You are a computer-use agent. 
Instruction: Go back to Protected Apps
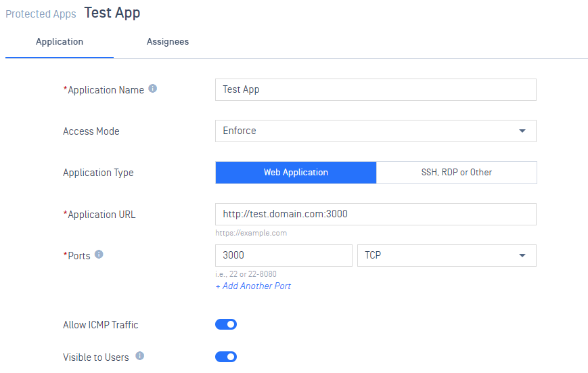coord(41,14)
